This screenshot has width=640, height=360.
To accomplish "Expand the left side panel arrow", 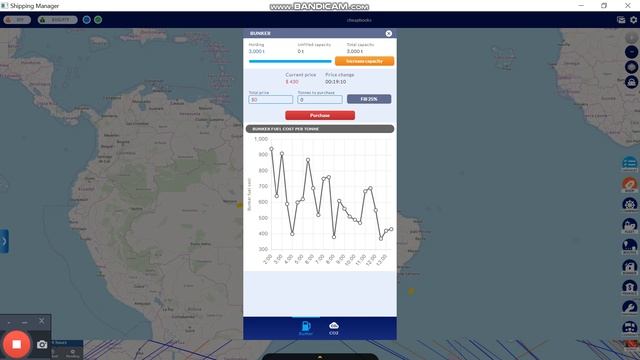I will pyautogui.click(x=4, y=241).
